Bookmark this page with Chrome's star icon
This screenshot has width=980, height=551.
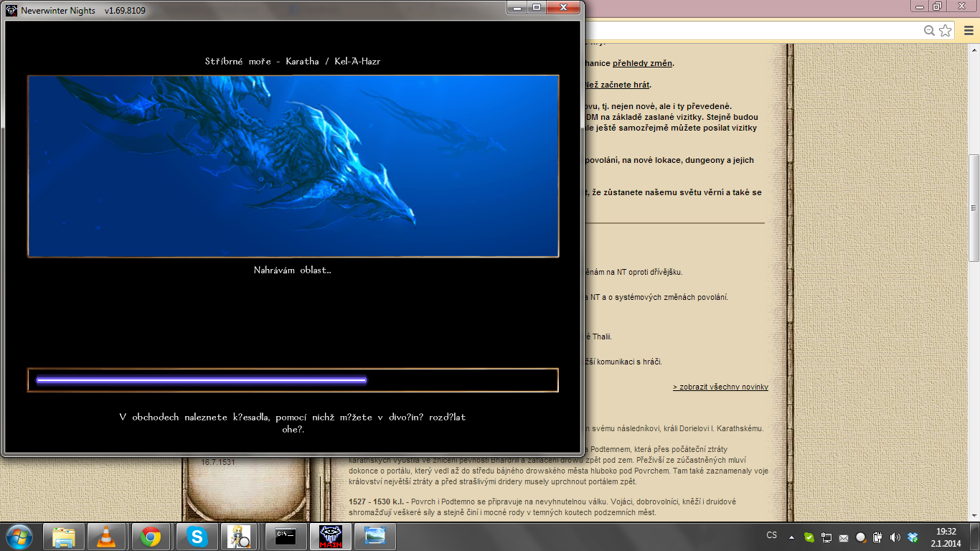tap(946, 30)
